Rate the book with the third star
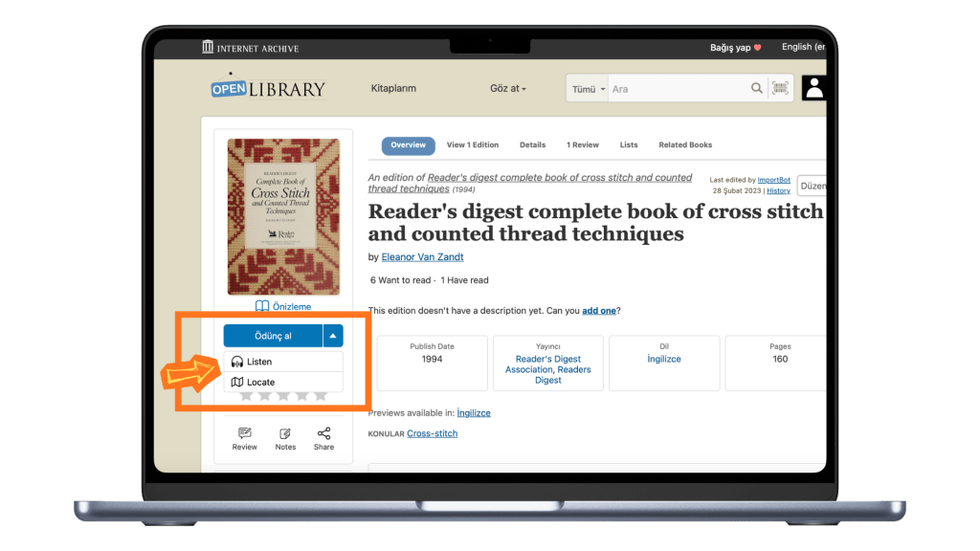The height and width of the screenshot is (551, 980). (283, 396)
